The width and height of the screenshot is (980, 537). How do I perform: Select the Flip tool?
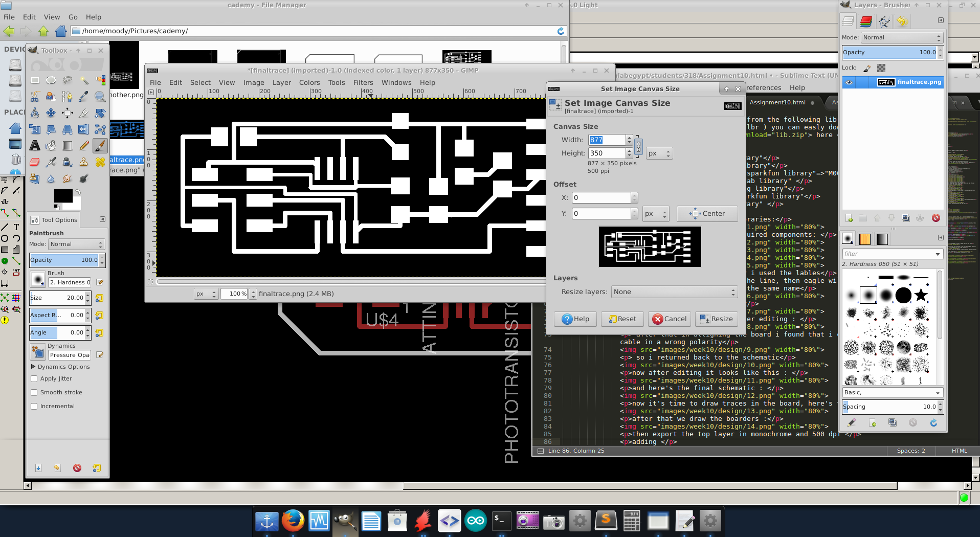[84, 129]
